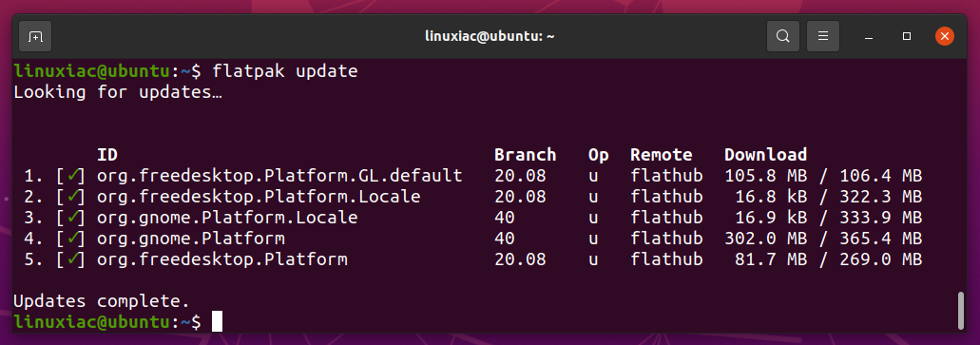Open the hamburger menu in the title bar
Image resolution: width=980 pixels, height=345 pixels.
click(x=823, y=36)
